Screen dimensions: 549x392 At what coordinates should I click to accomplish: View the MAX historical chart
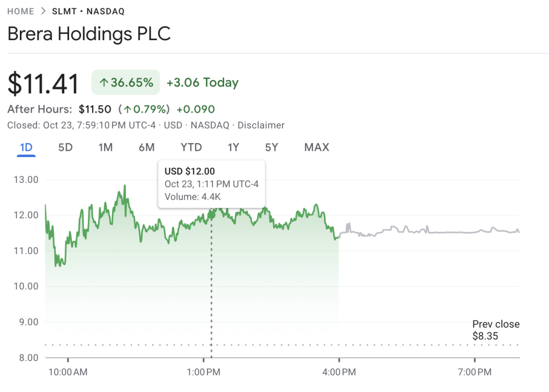point(316,147)
